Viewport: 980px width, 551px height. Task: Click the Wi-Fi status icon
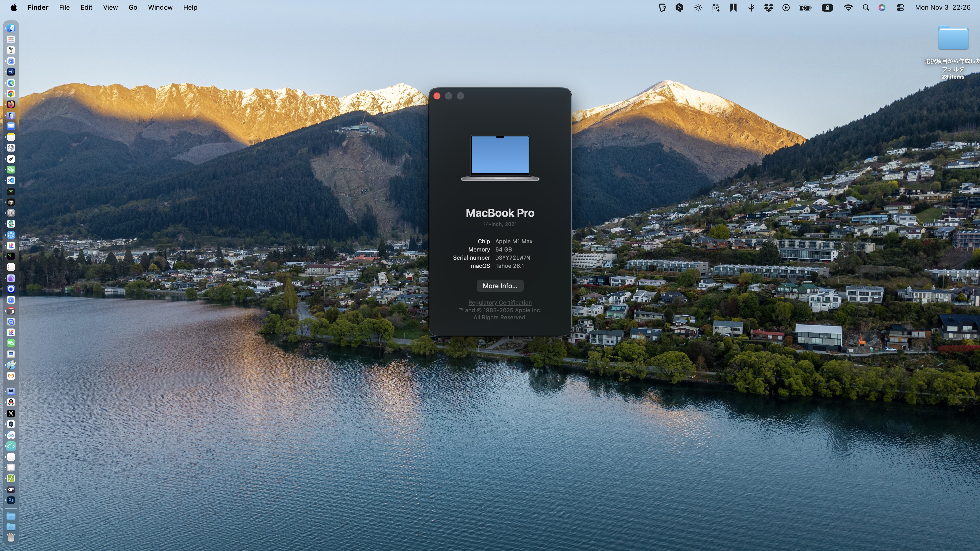(x=848, y=8)
